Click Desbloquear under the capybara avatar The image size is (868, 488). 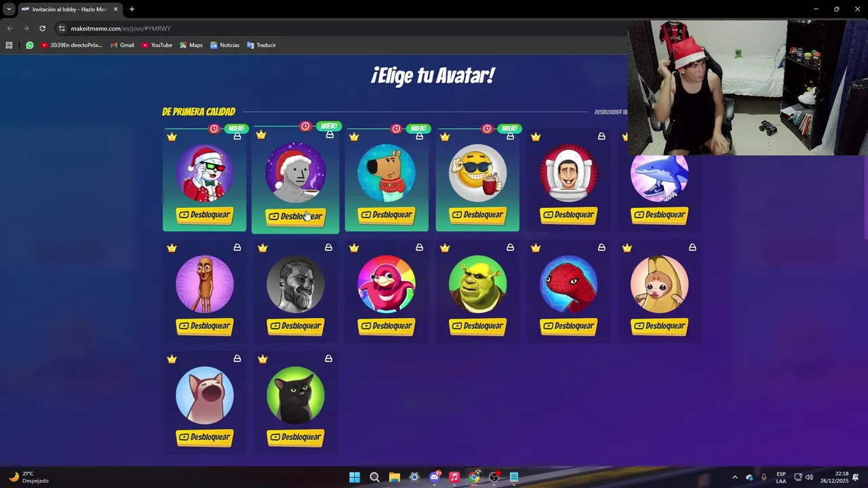point(387,215)
